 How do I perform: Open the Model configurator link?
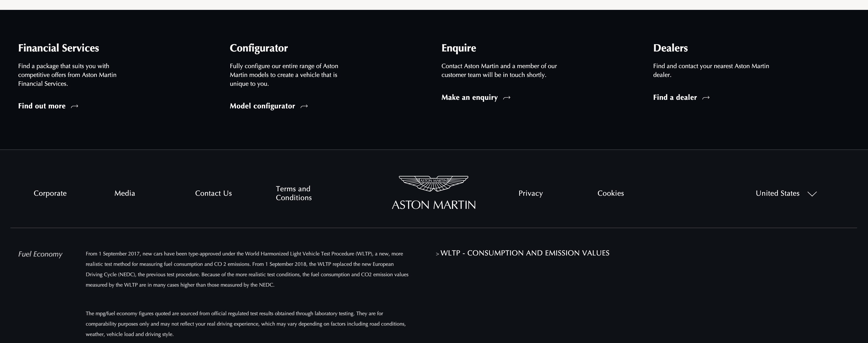[269, 106]
